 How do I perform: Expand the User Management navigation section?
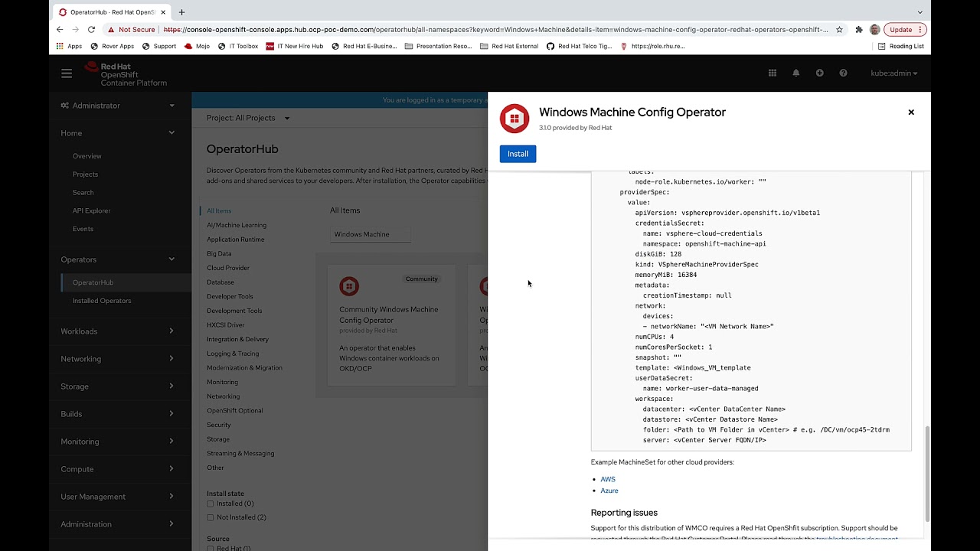pos(120,497)
